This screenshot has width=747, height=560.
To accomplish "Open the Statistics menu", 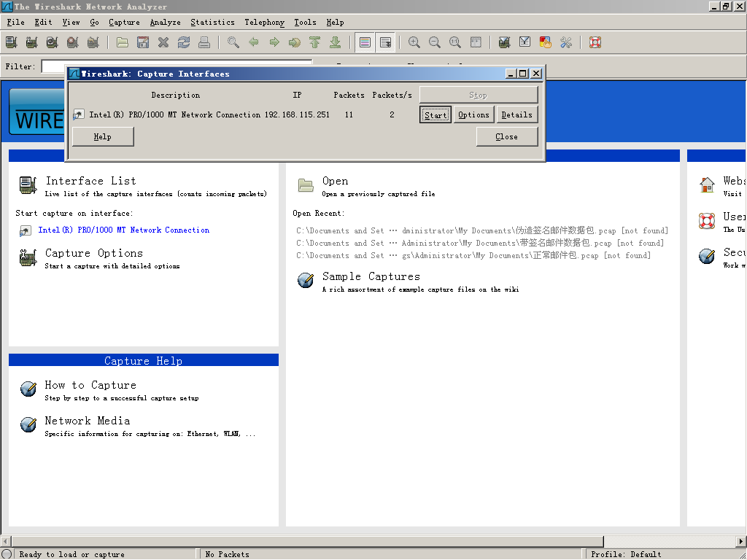I will [212, 22].
